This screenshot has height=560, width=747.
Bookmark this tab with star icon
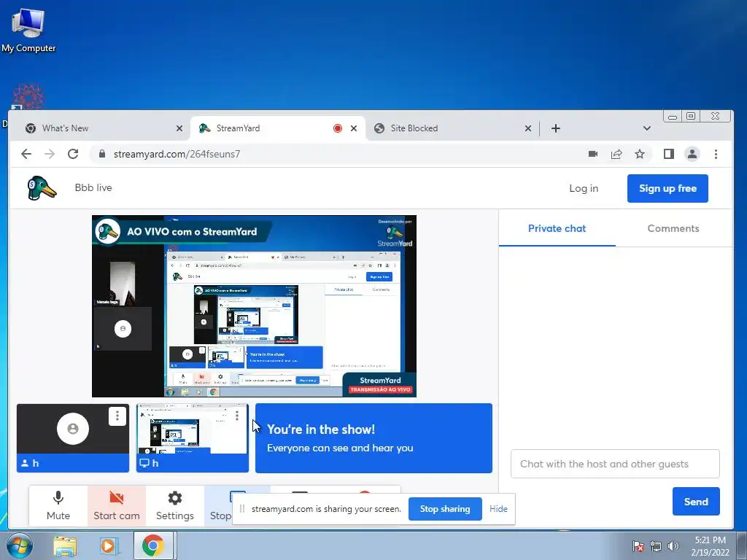click(639, 154)
